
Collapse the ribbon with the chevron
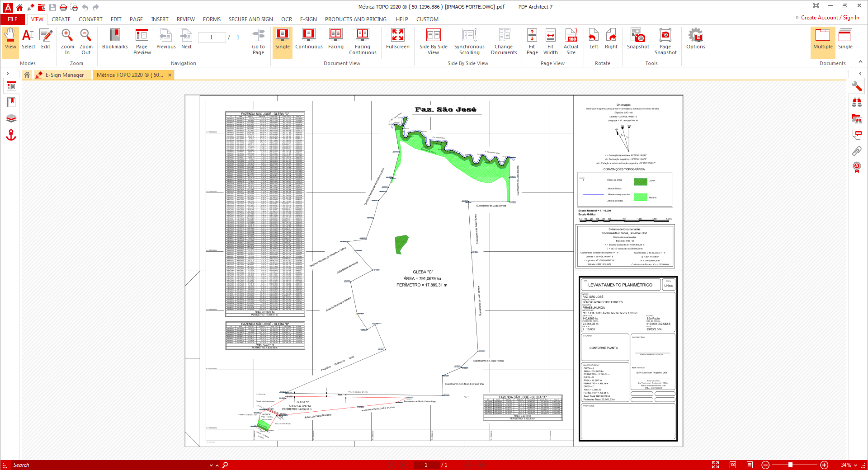click(x=860, y=62)
